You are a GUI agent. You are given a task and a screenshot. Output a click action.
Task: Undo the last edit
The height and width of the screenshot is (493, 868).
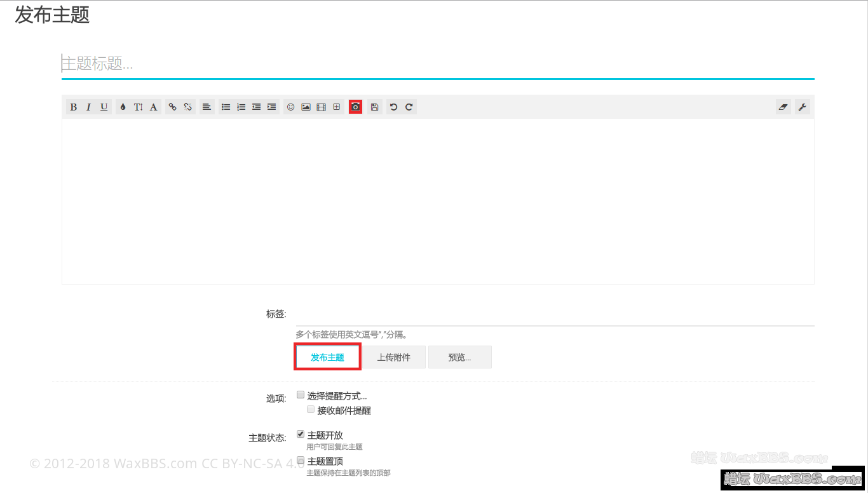tap(394, 107)
